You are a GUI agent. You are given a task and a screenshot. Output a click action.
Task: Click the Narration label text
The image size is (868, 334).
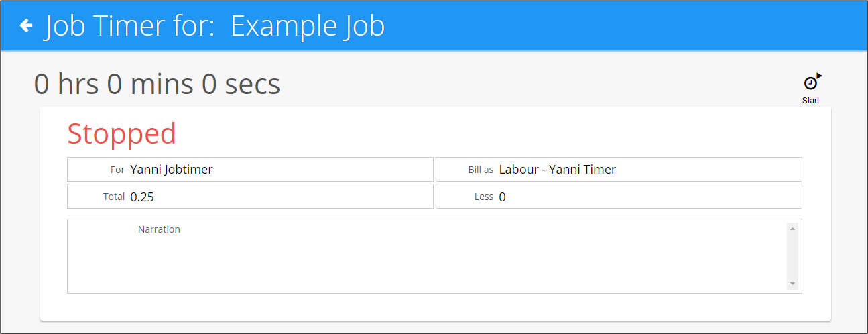point(159,229)
